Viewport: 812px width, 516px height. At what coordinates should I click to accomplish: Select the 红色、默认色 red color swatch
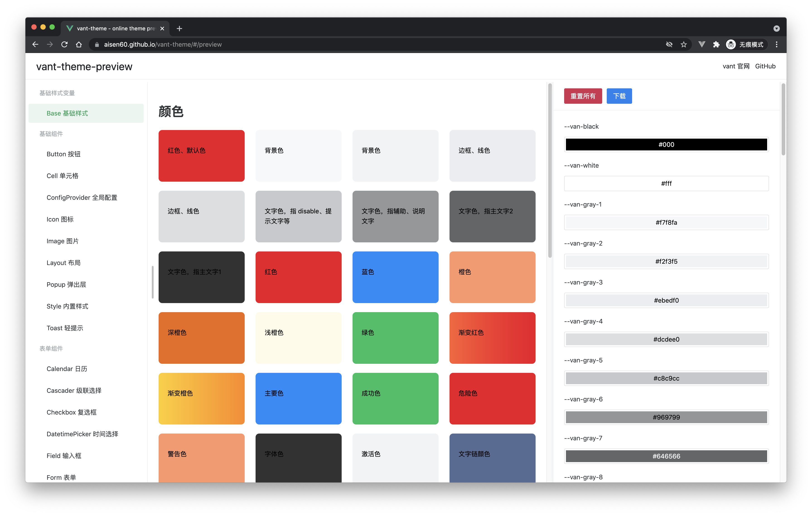coord(201,156)
